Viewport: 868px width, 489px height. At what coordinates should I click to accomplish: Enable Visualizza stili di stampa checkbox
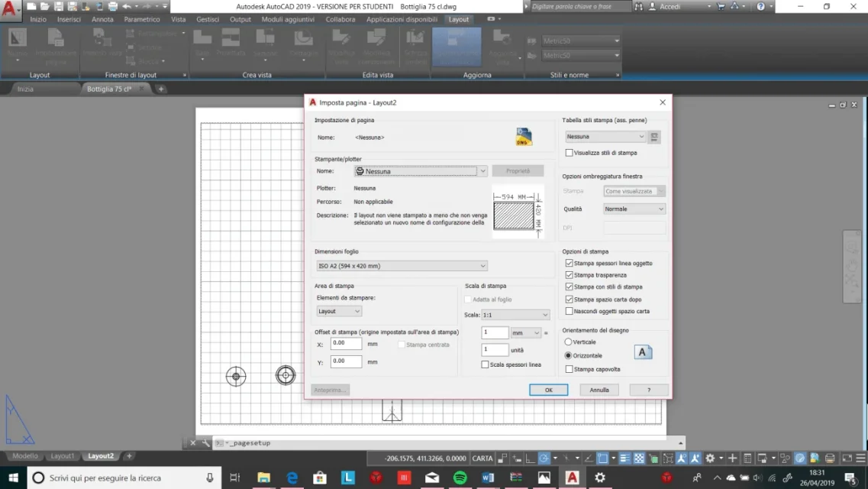pyautogui.click(x=569, y=153)
